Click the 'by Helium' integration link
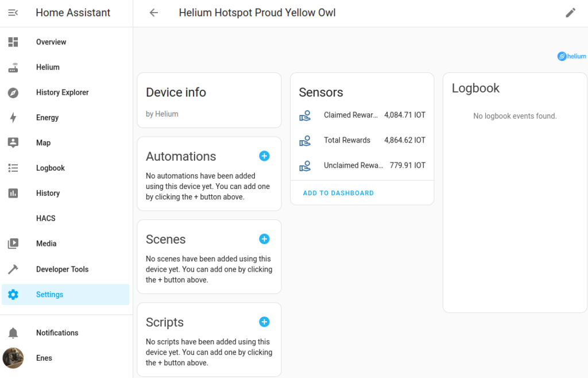Image resolution: width=588 pixels, height=378 pixels. [162, 114]
